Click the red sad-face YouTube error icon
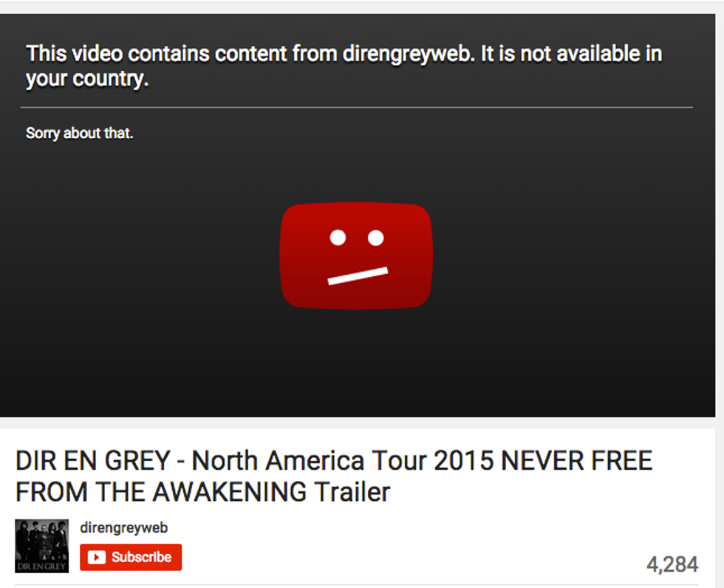Viewport: 724px width, 588px height. click(356, 256)
